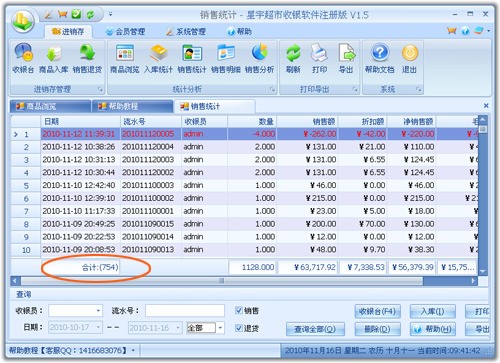Toggle the 退货 checkbox
Screen dimensions: 500x363
click(239, 328)
